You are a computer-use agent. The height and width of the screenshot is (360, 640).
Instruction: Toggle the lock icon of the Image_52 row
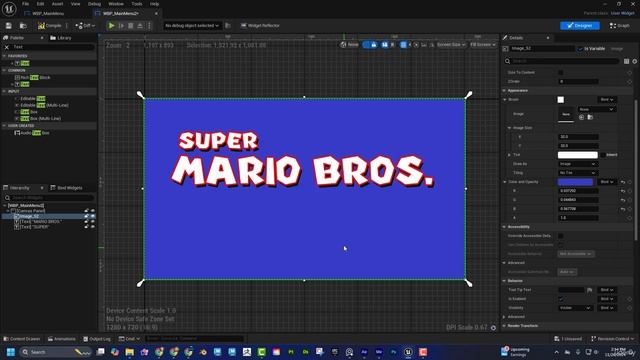87,216
